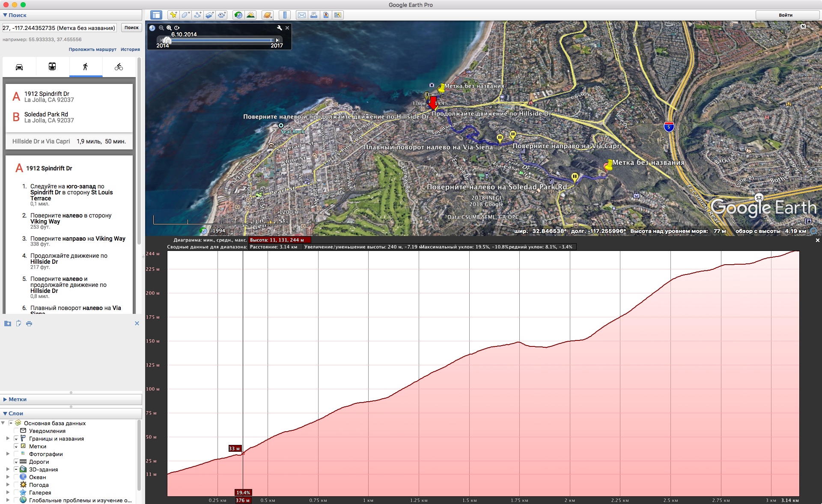Enable the Галерея layer checkbox
Viewport: 822px width, 504px height.
pyautogui.click(x=16, y=492)
